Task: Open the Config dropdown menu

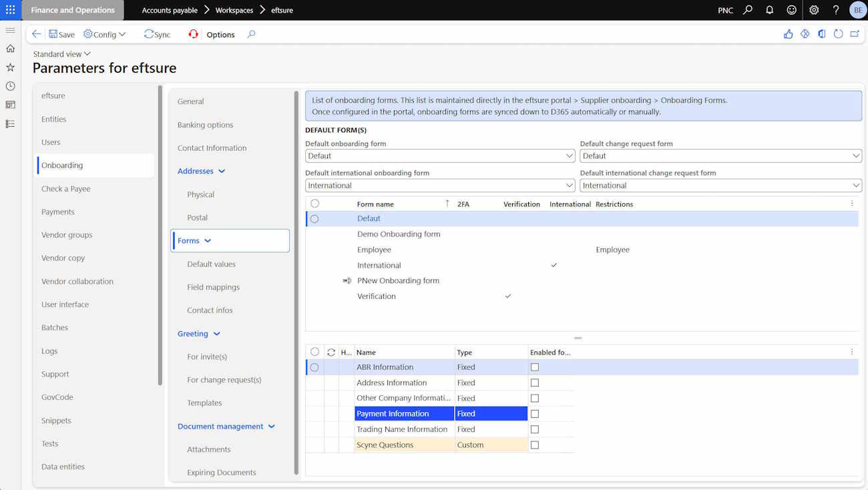Action: (x=105, y=34)
